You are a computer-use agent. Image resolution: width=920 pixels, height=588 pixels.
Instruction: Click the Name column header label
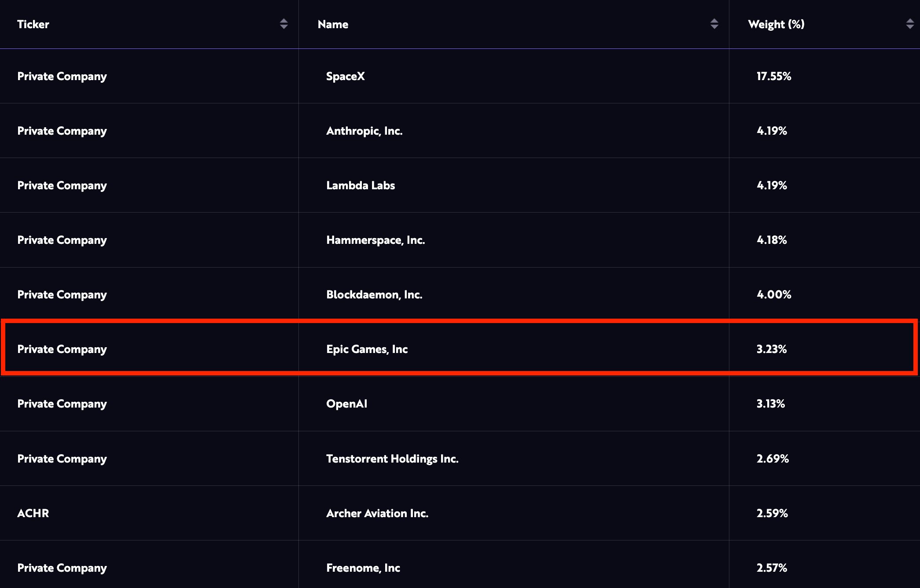click(333, 24)
